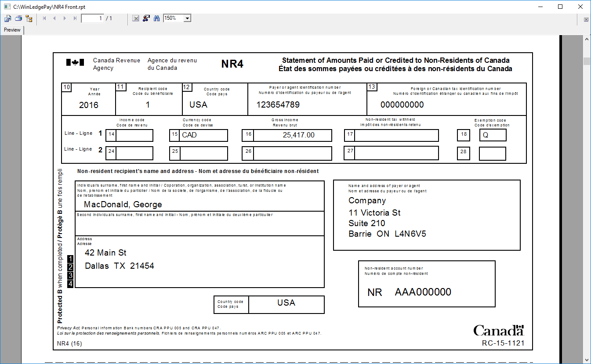The image size is (591, 364).
Task: Go to previous page arrow
Action: click(x=54, y=18)
